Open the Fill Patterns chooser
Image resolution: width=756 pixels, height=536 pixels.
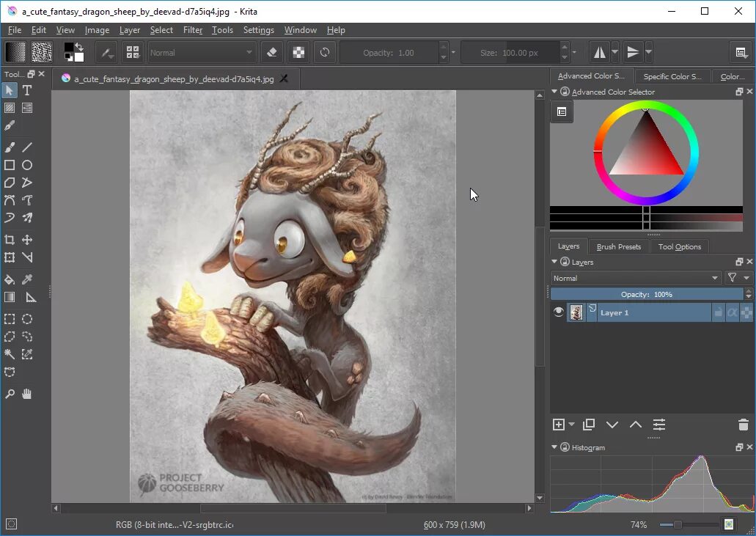[x=42, y=52]
